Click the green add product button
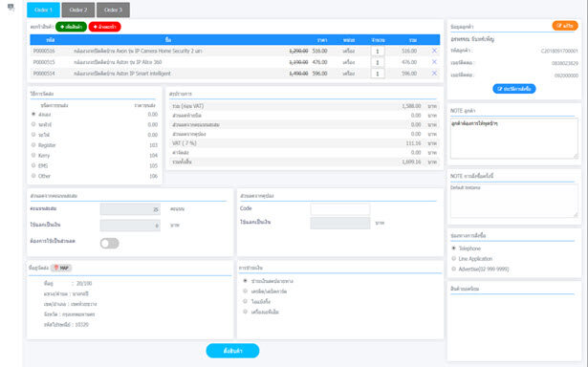Image resolution: width=588 pixels, height=367 pixels. tap(72, 27)
